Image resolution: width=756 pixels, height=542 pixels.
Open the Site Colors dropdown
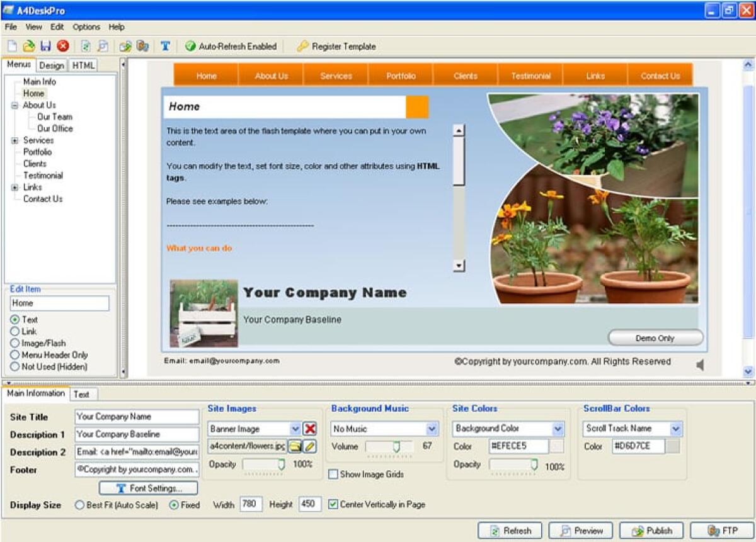(x=558, y=429)
